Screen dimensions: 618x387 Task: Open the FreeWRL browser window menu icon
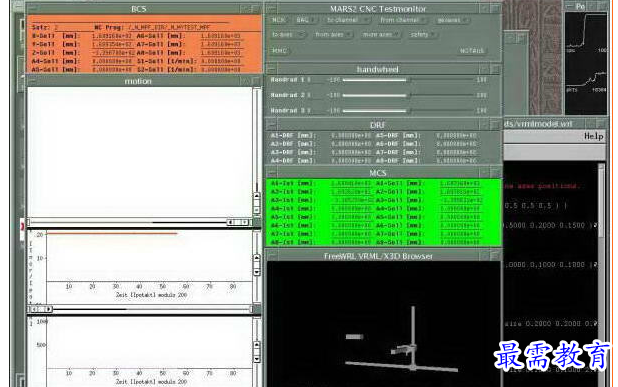pyautogui.click(x=272, y=256)
